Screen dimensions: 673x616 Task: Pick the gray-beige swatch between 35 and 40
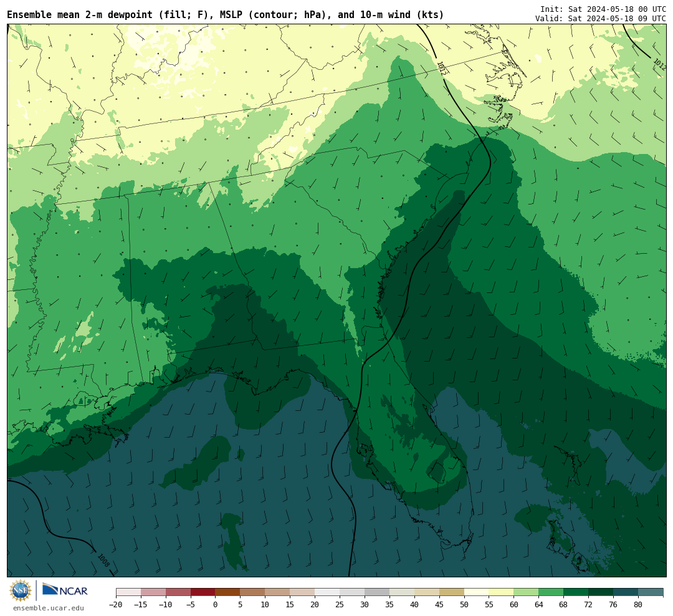402,592
